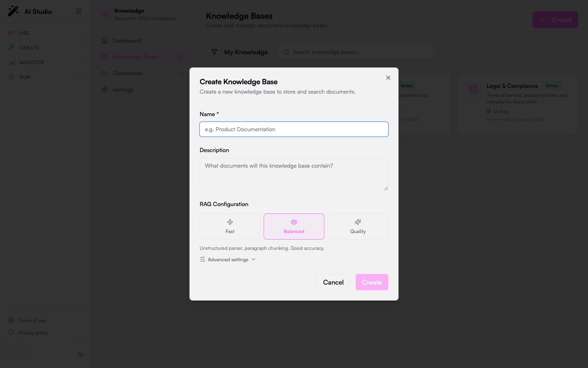
Task: Cancel the knowledge base creation
Action: [x=333, y=282]
